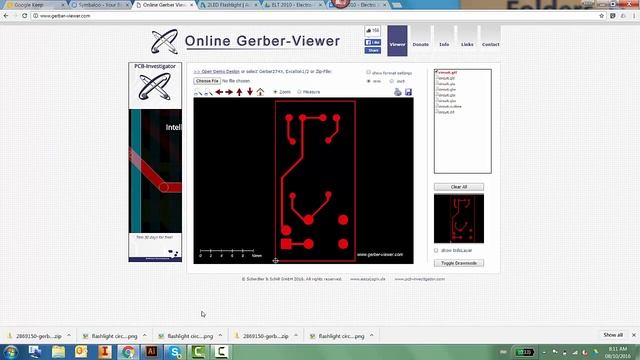
Task: Click the browser address bar
Action: click(314, 16)
